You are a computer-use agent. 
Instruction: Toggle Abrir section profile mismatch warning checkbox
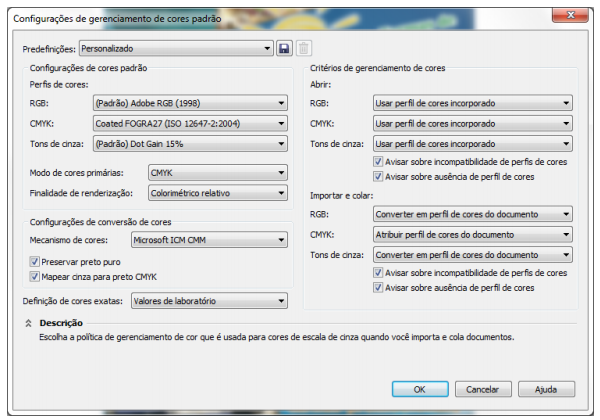(377, 161)
